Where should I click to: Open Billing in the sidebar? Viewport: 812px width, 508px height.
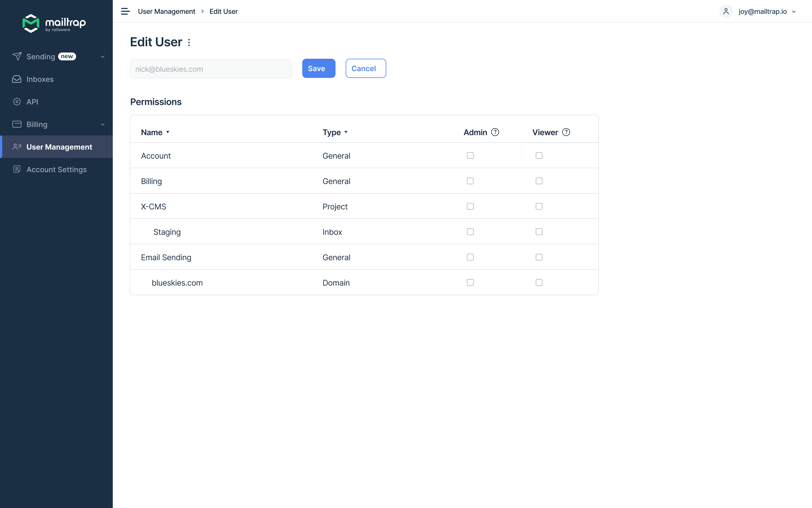tap(56, 124)
